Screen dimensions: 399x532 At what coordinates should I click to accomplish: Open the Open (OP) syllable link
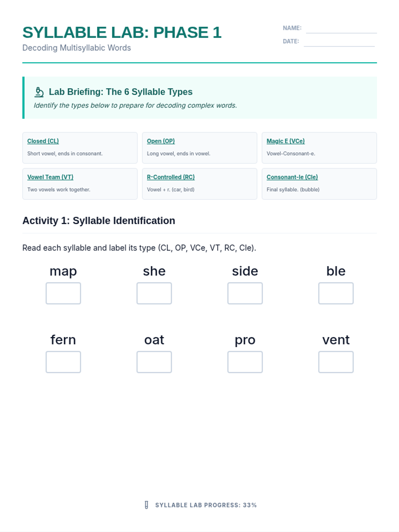(x=161, y=141)
